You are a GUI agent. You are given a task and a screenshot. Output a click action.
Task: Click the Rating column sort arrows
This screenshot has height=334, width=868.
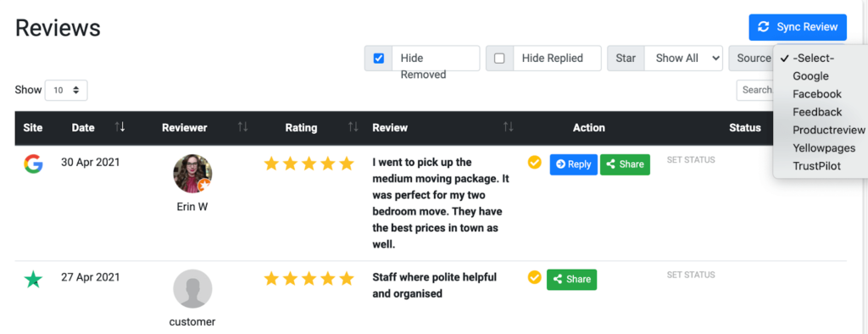[353, 127]
